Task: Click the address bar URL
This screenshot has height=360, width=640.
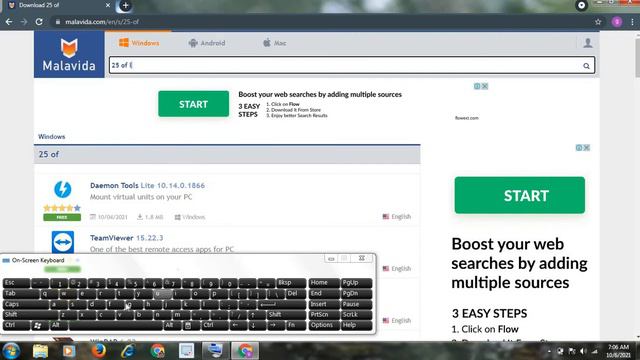Action: pyautogui.click(x=102, y=22)
